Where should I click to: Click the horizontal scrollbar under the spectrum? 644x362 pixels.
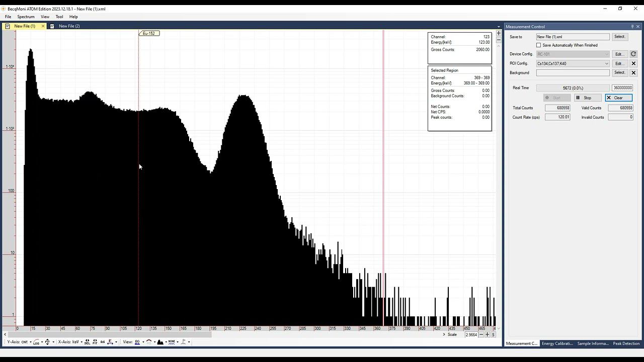tap(110, 335)
